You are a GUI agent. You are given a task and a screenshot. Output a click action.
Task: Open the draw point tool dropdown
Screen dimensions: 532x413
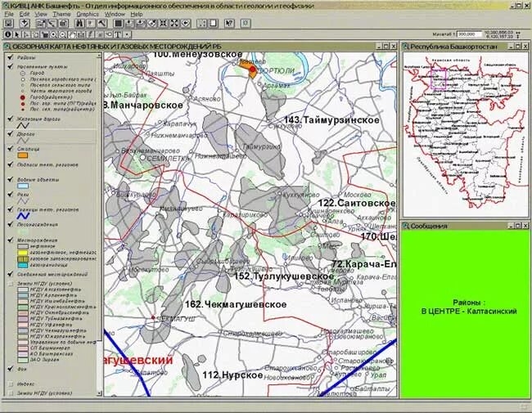click(127, 34)
